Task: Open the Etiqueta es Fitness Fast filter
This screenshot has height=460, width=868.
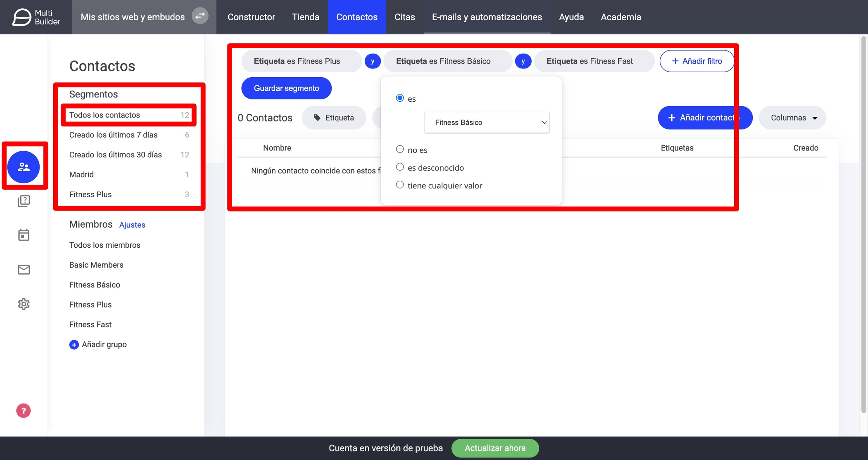Action: 594,61
